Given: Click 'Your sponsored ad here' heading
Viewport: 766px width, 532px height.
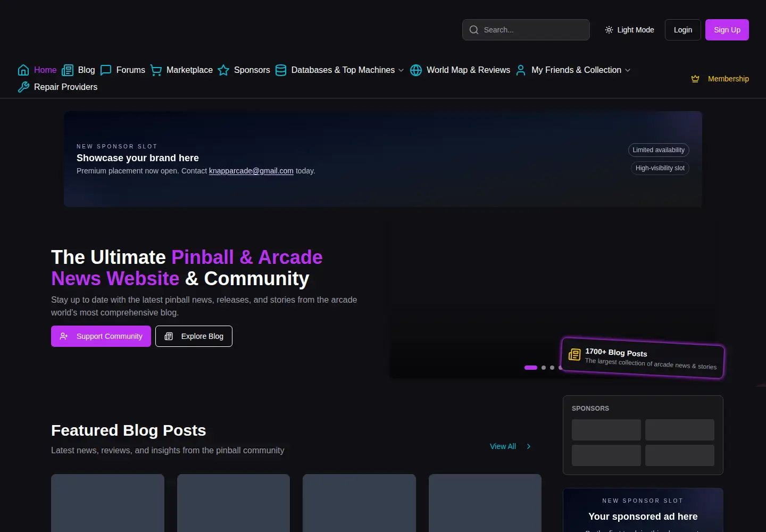Looking at the screenshot, I should pos(643,517).
